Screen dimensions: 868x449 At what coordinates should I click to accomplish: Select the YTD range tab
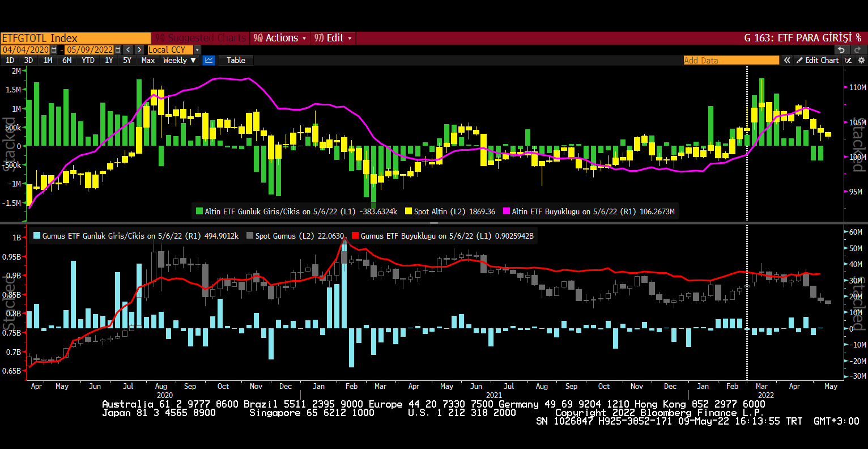(x=88, y=60)
